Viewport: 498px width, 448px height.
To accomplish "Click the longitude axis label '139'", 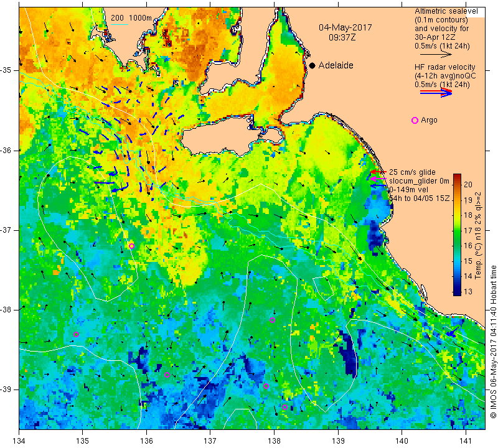I will [x=338, y=441].
